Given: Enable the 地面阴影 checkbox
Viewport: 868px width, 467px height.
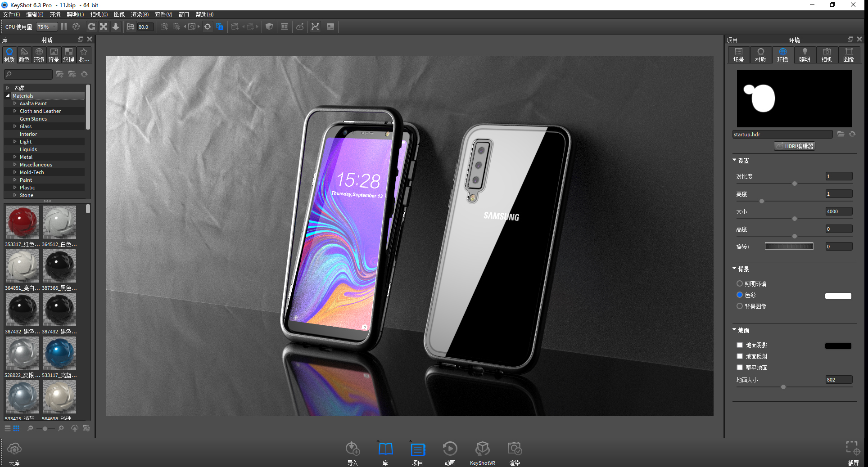Looking at the screenshot, I should pyautogui.click(x=740, y=345).
